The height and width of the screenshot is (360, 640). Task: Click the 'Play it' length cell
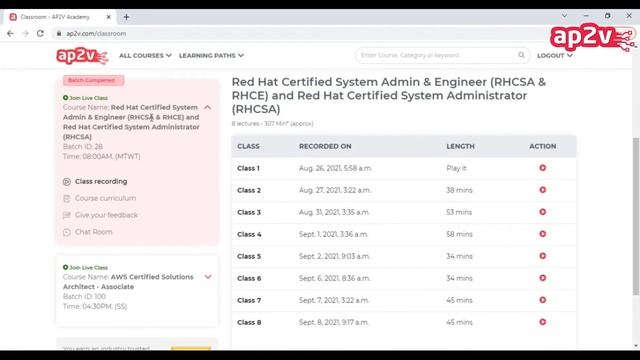(x=456, y=168)
